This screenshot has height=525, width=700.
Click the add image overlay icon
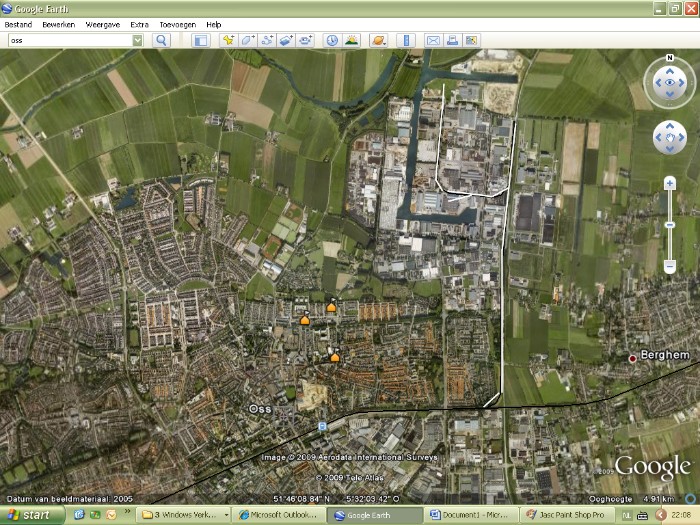[x=286, y=40]
